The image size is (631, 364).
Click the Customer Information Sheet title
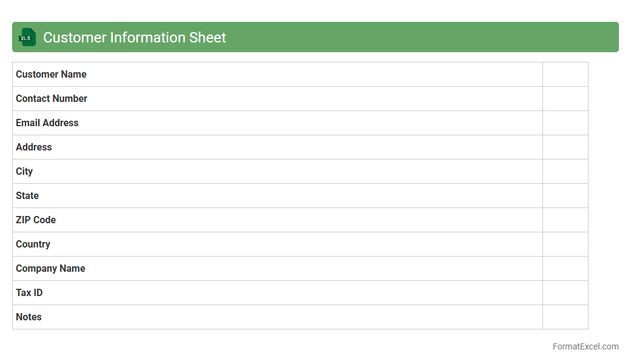coord(134,38)
